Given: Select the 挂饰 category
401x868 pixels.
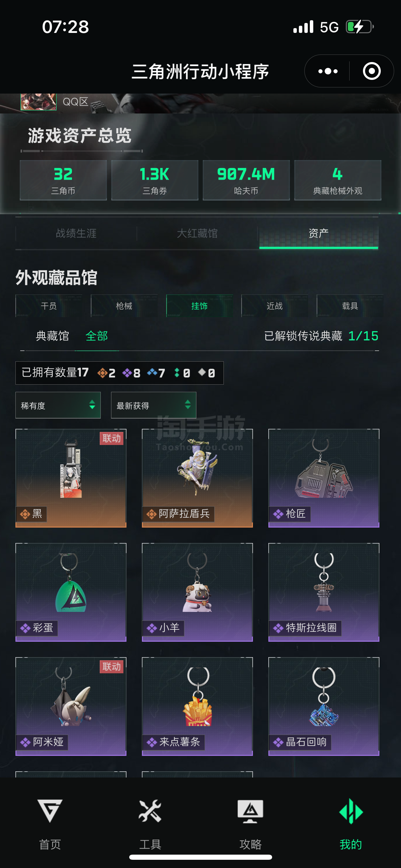Looking at the screenshot, I should (199, 306).
